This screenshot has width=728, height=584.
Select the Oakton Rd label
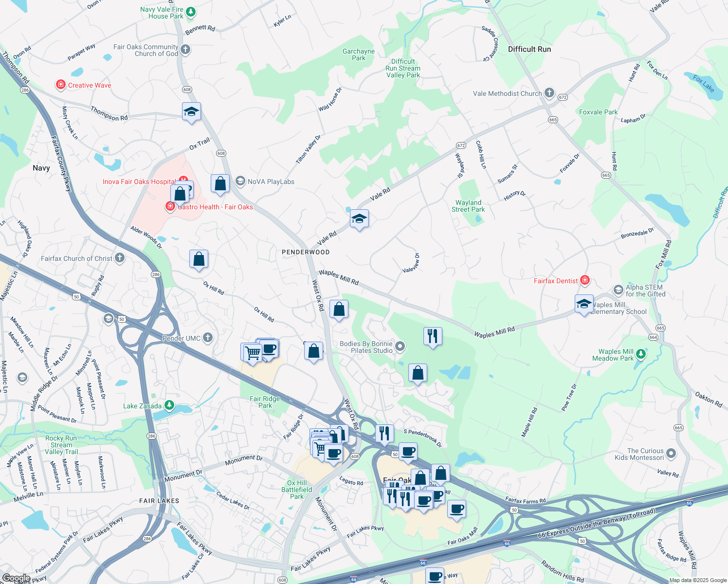pos(709,400)
